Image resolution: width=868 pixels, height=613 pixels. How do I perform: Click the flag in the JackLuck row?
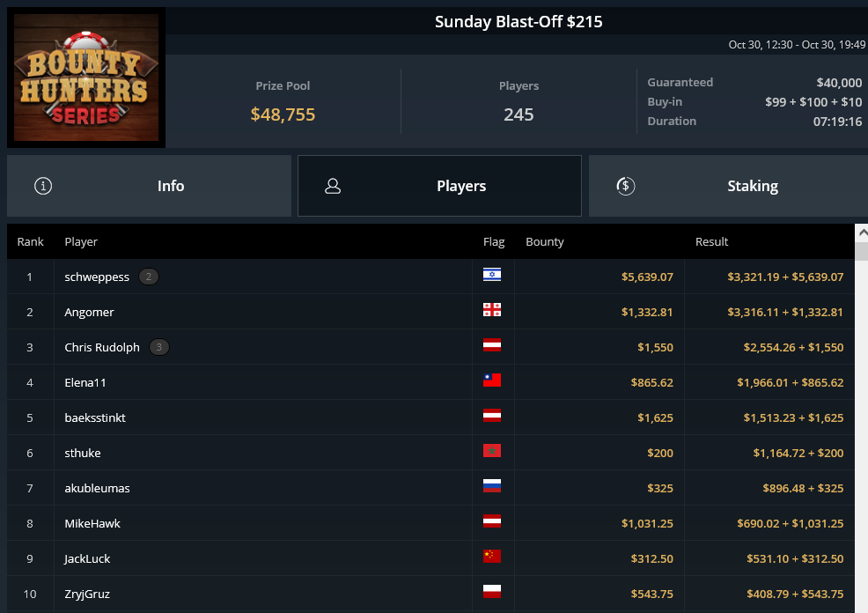pyautogui.click(x=491, y=556)
